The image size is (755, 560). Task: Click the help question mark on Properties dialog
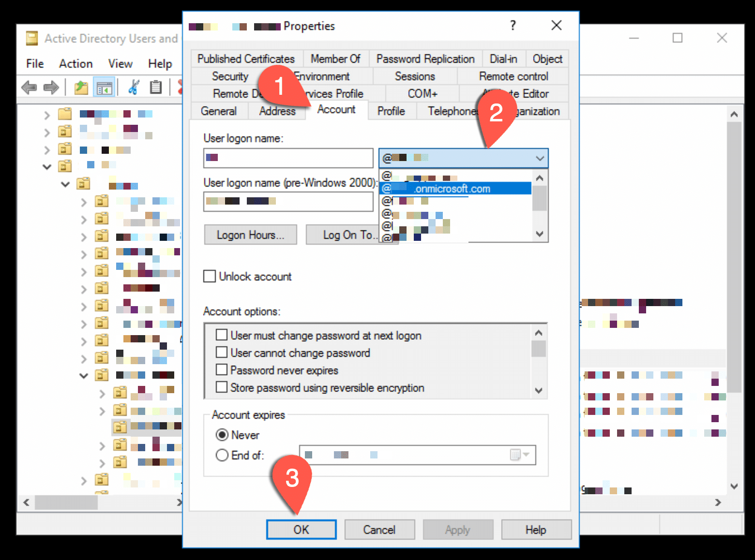click(x=513, y=26)
